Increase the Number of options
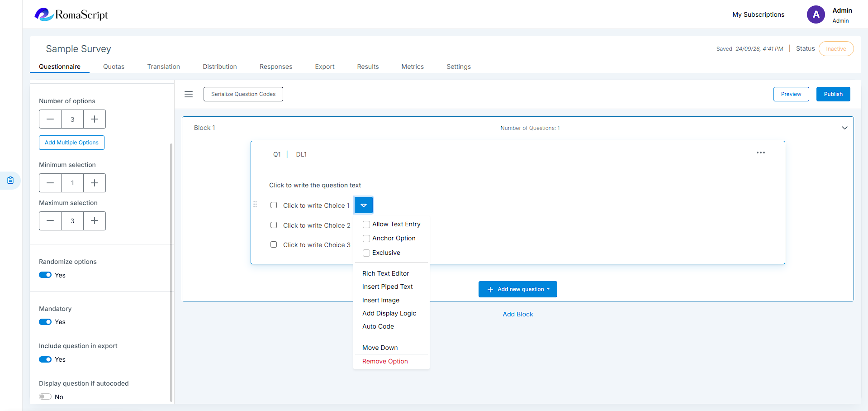This screenshot has width=868, height=411. [x=95, y=119]
